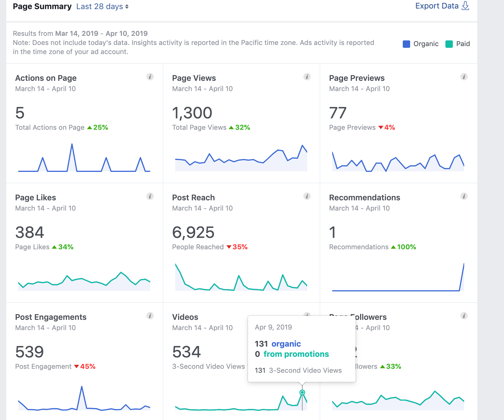
Task: Click the Recommendations card title
Action: point(364,197)
